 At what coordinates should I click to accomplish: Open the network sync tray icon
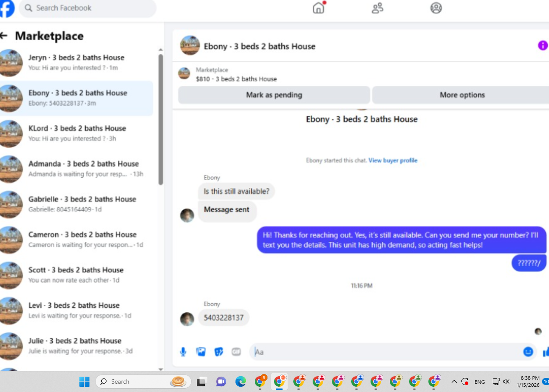(465, 381)
